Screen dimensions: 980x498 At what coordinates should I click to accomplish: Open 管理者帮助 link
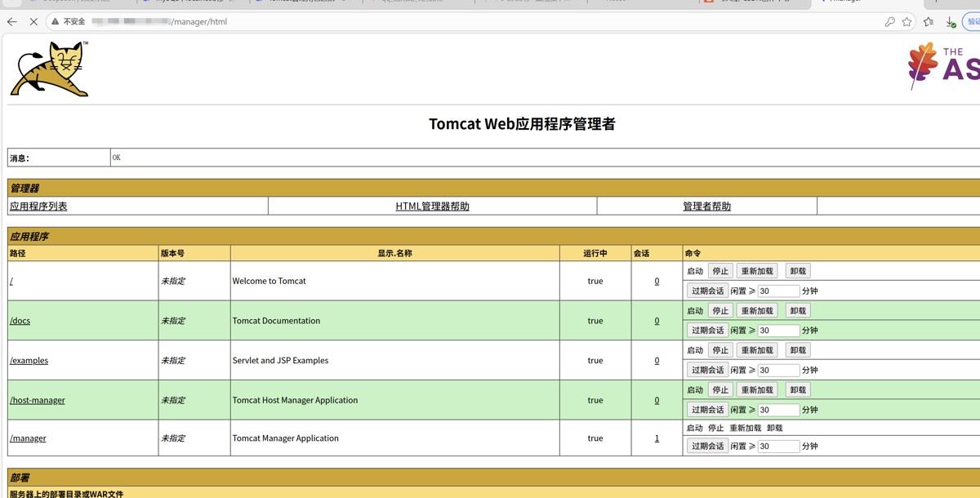pyautogui.click(x=706, y=207)
